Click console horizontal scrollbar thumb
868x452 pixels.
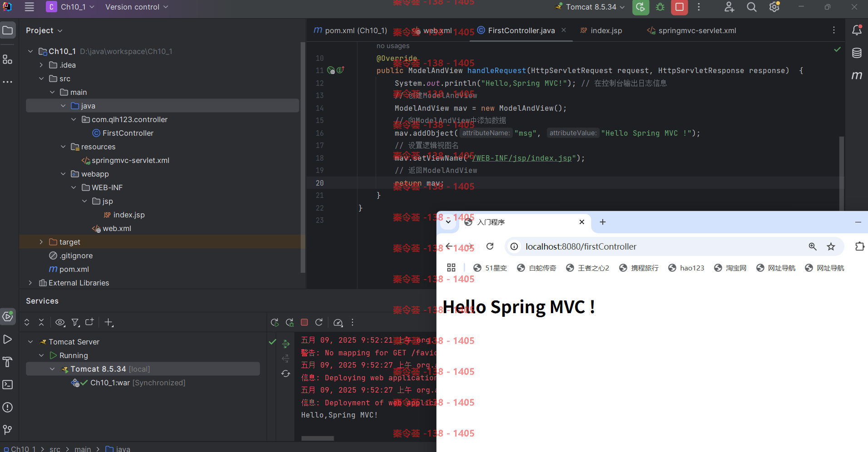pyautogui.click(x=317, y=438)
